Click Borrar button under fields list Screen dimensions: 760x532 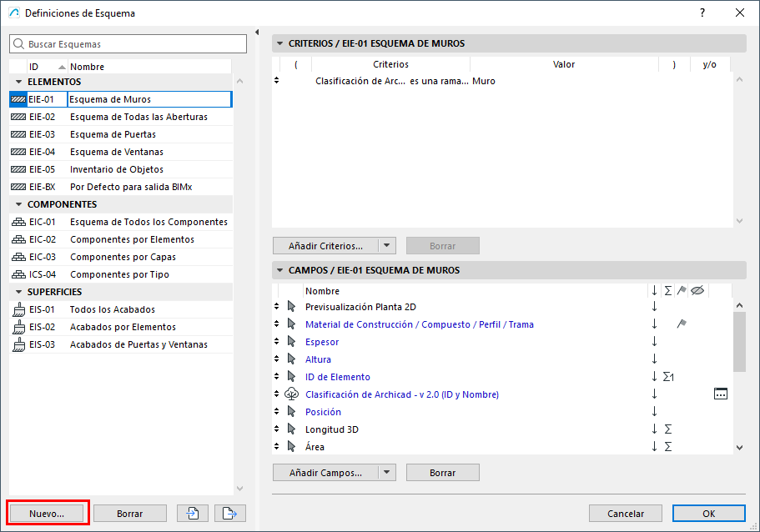point(442,473)
